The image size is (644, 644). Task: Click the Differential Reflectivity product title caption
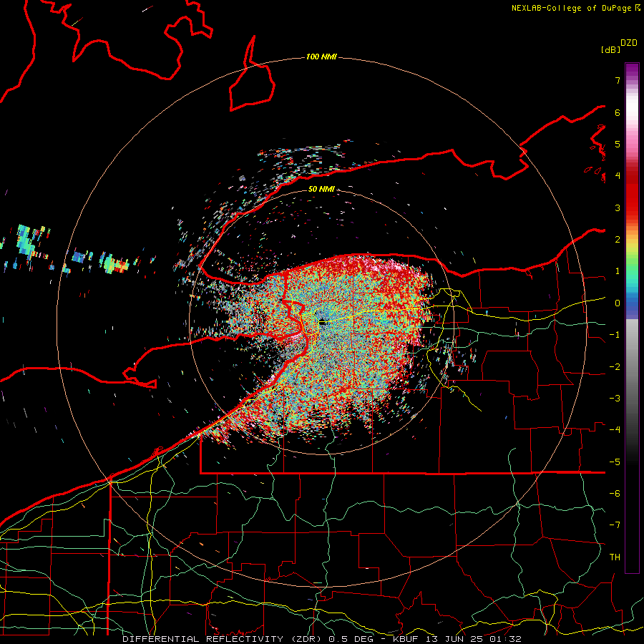322,639
